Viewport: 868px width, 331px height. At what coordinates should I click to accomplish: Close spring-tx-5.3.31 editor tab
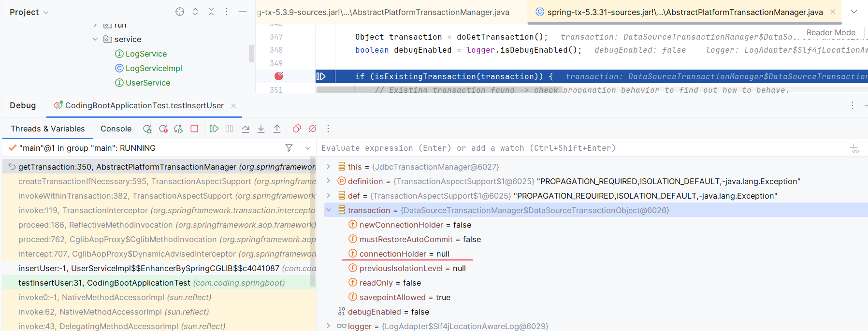(x=833, y=12)
